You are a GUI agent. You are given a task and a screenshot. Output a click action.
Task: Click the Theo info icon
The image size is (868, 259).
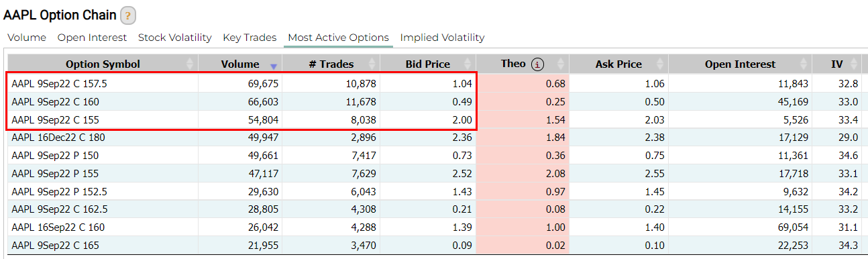(537, 64)
